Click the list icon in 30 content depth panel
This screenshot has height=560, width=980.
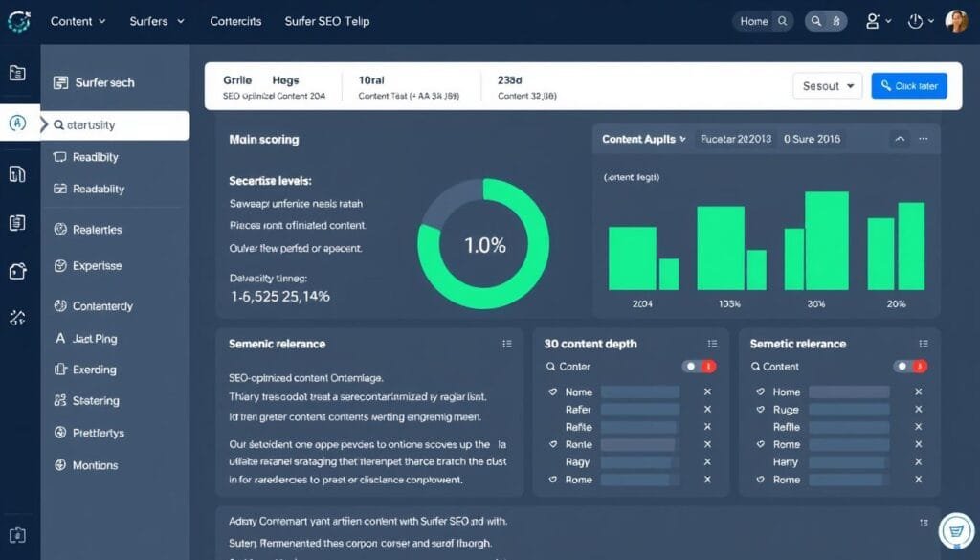coord(711,344)
